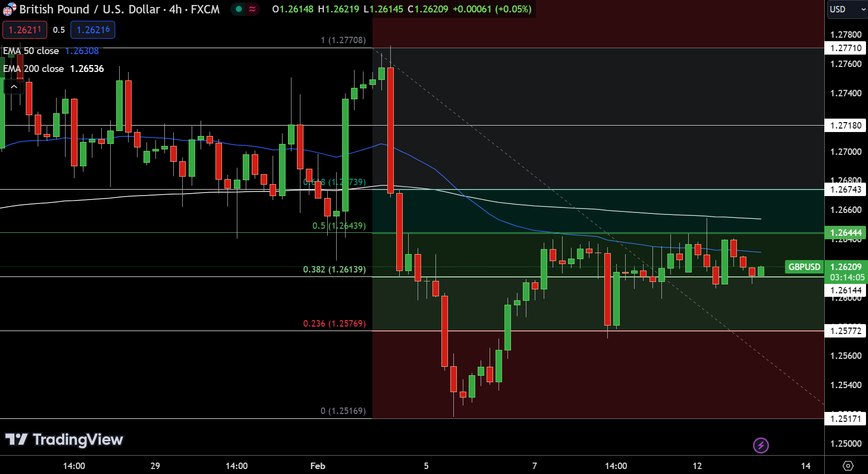Open the purple lightning bolt icon
The width and height of the screenshot is (868, 474).
coord(761,445)
